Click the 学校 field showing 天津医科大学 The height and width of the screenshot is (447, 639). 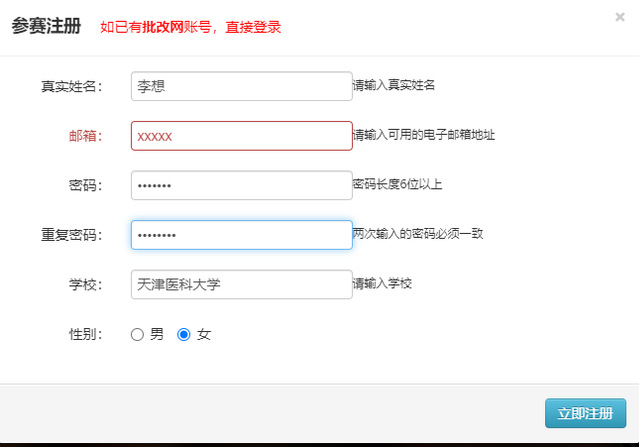point(242,284)
